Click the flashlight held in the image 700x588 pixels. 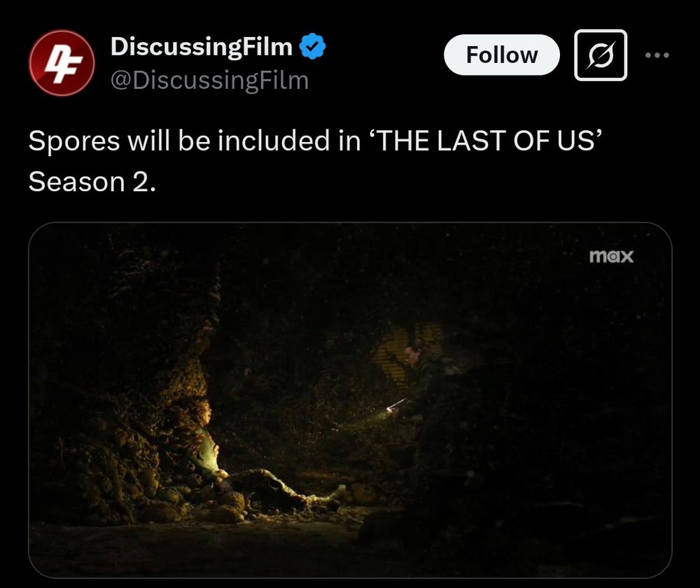click(x=396, y=405)
